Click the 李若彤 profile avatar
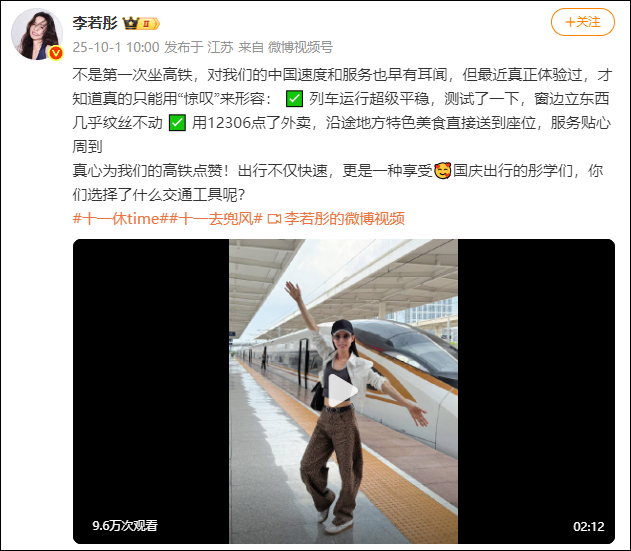The width and height of the screenshot is (631, 551). click(x=37, y=34)
